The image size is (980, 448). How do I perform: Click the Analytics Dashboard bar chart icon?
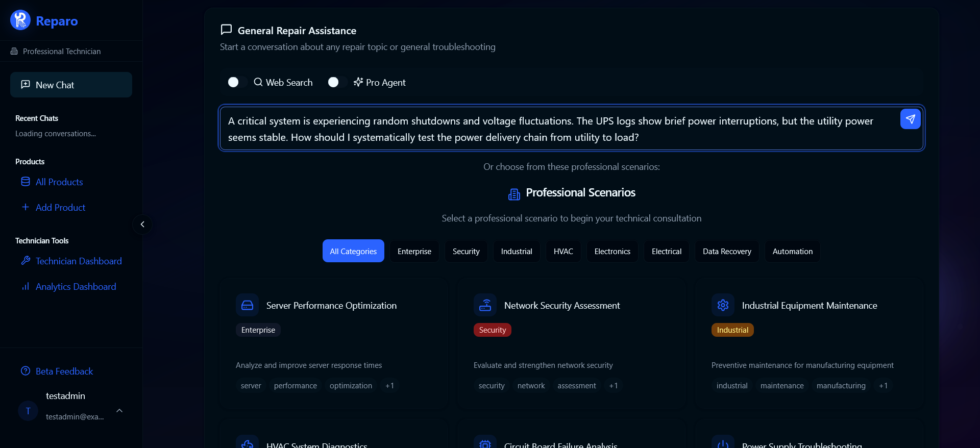(26, 286)
